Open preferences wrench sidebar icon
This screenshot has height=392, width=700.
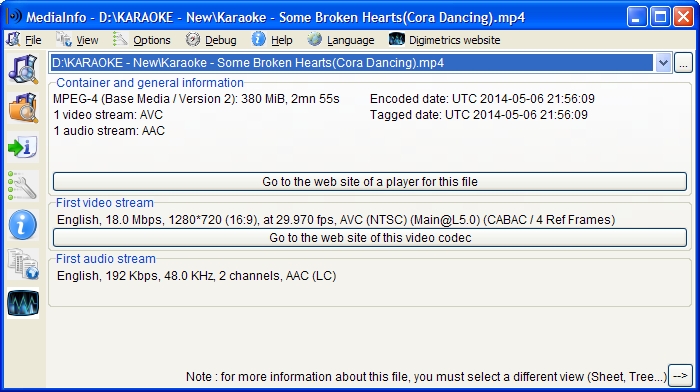coord(23,186)
